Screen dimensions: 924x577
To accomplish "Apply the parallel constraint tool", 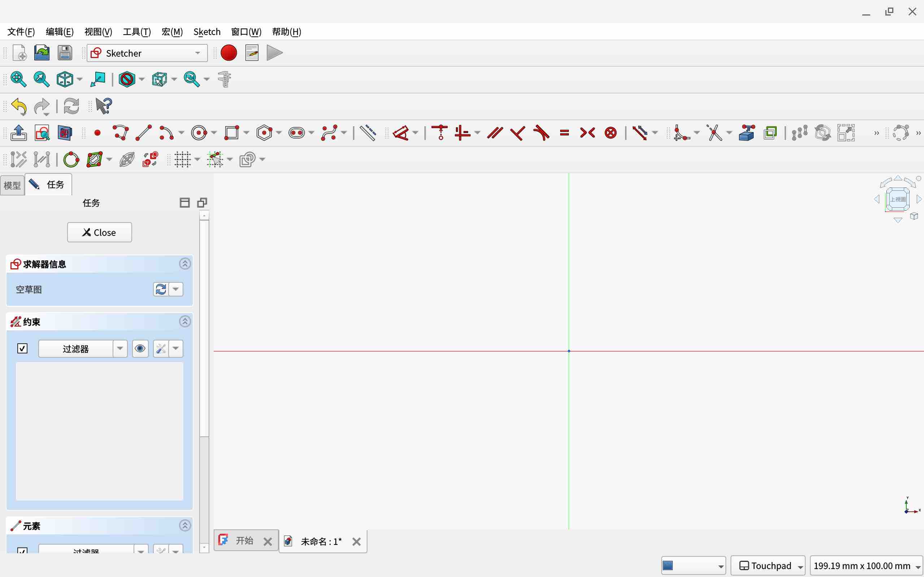I will (x=495, y=133).
